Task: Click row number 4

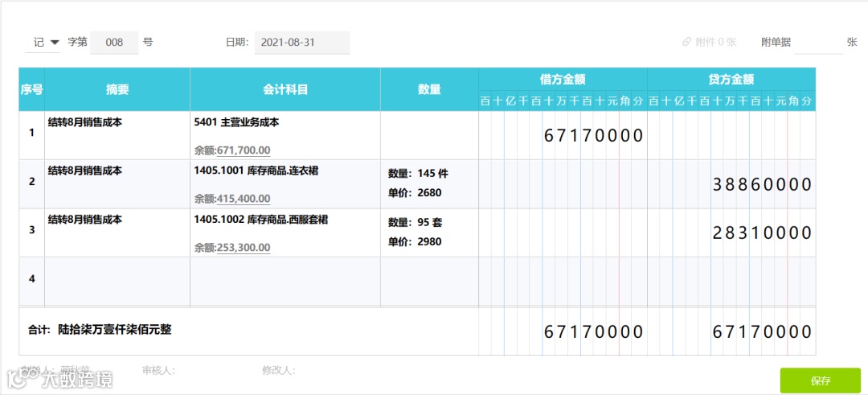Action: pos(31,278)
